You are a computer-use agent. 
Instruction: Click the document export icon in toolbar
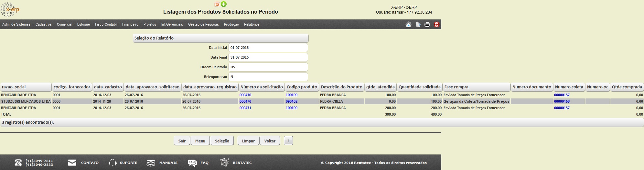coord(418,25)
